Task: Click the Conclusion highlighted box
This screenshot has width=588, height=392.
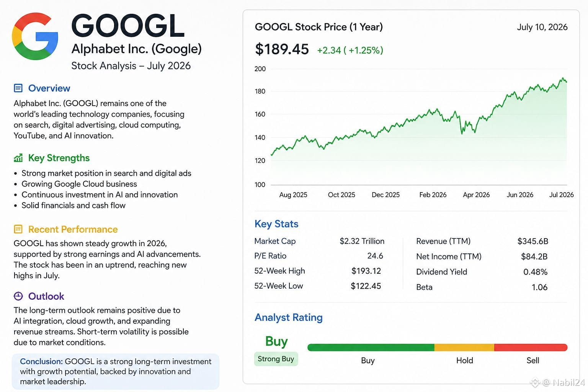Action: click(115, 371)
